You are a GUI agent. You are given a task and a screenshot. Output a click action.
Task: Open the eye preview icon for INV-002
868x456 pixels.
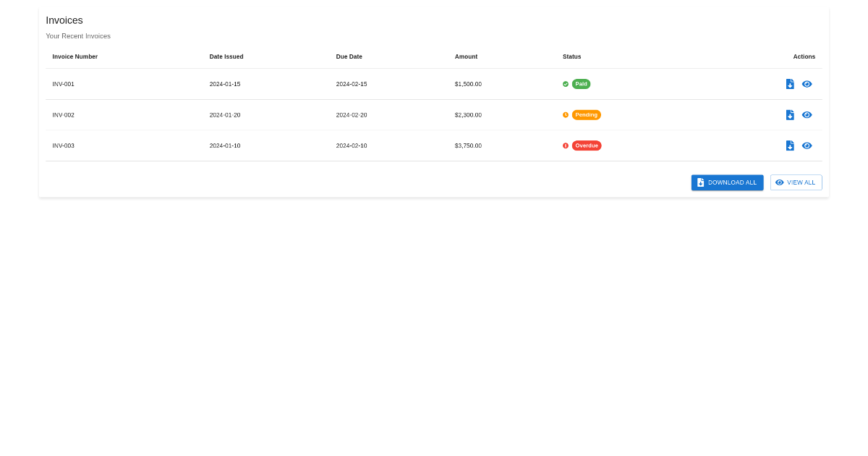pos(807,114)
